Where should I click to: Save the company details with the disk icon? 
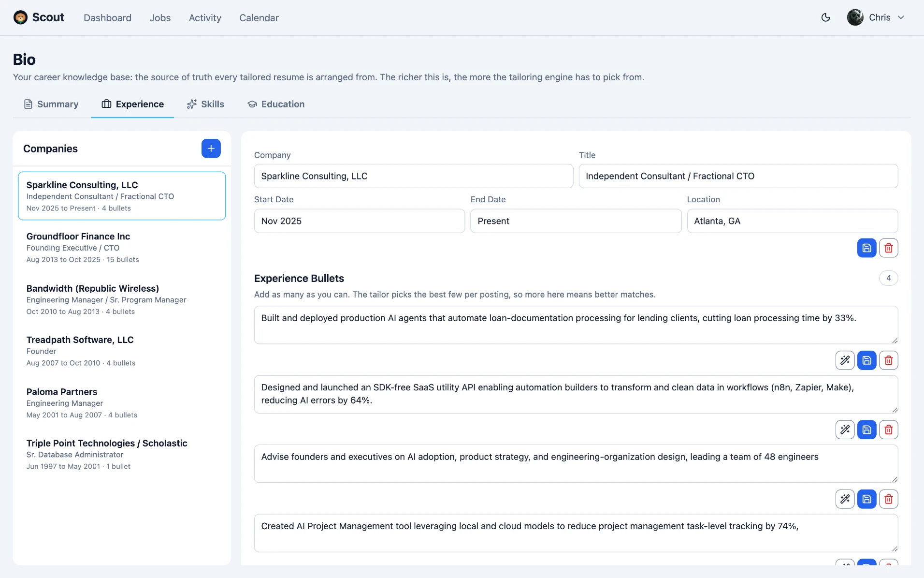[x=866, y=248]
